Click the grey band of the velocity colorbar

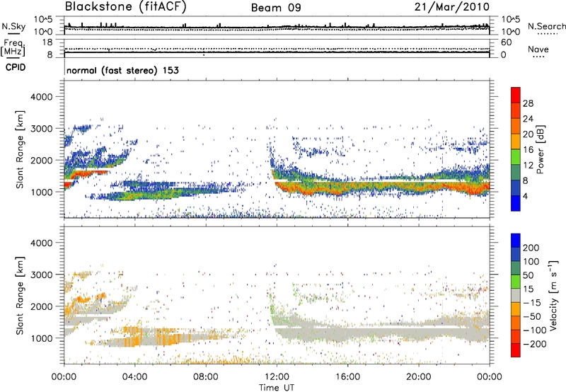click(x=516, y=295)
